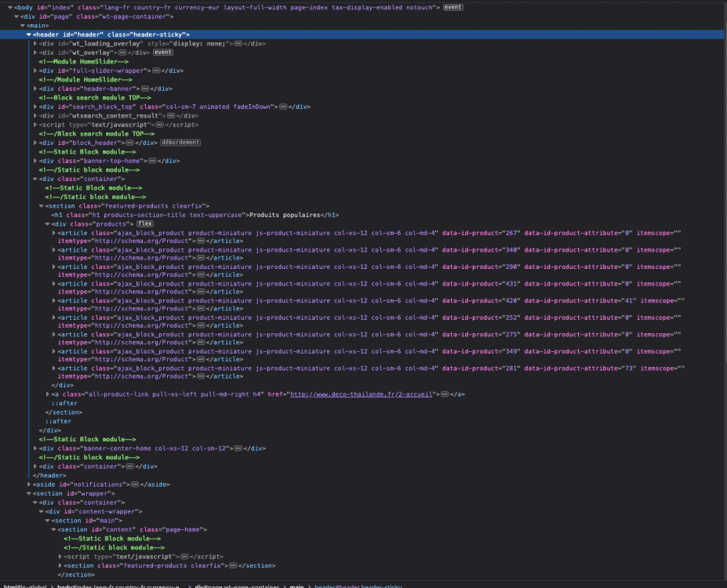Viewport: 727px width, 588px height.
Task: Click ellipsis icon in header-banner div
Action: pyautogui.click(x=145, y=89)
